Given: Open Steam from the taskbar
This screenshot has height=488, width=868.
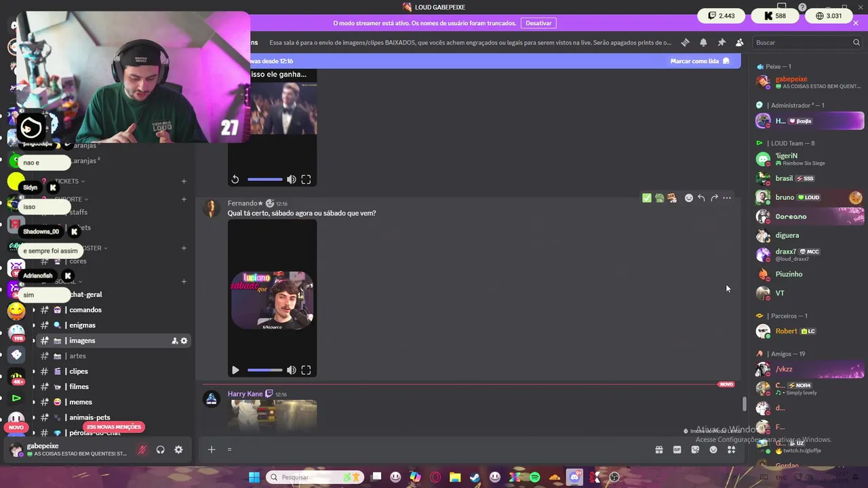Looking at the screenshot, I should 475,477.
